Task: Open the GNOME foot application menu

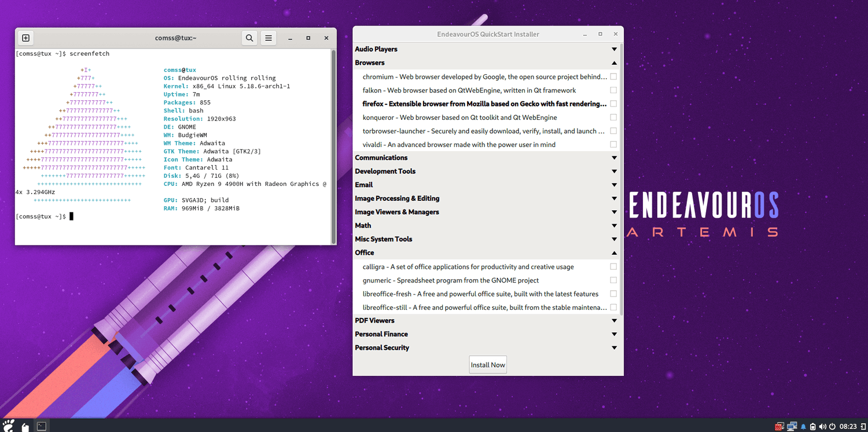Action: 9,426
